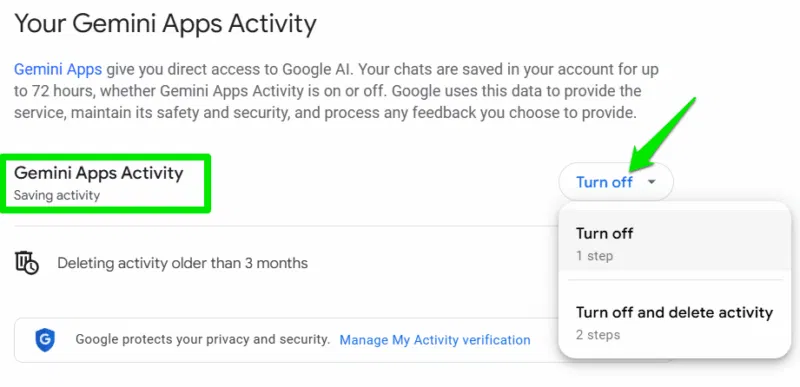The image size is (800, 387).
Task: Open Manage My Activity verification link
Action: [x=435, y=340]
